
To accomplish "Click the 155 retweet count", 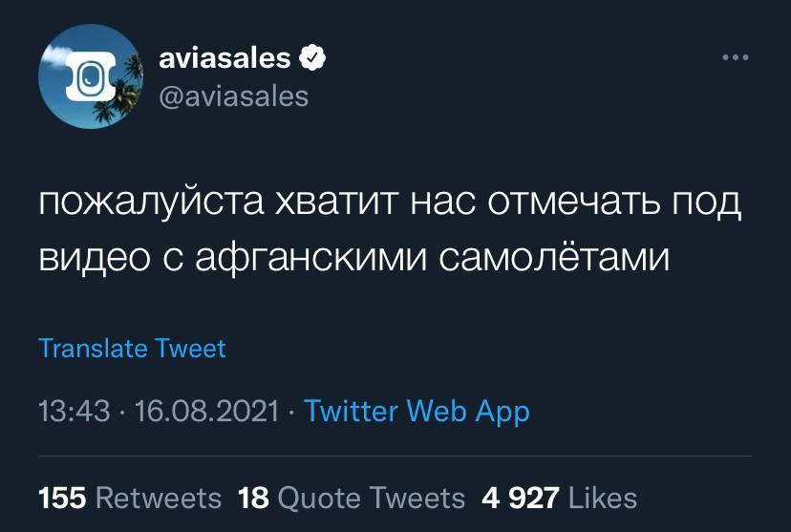I will [62, 498].
